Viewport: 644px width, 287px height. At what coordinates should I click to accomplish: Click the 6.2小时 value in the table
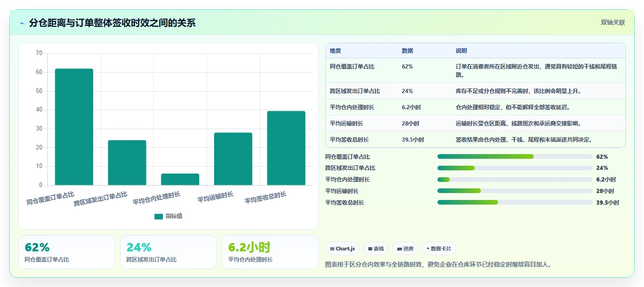[411, 107]
